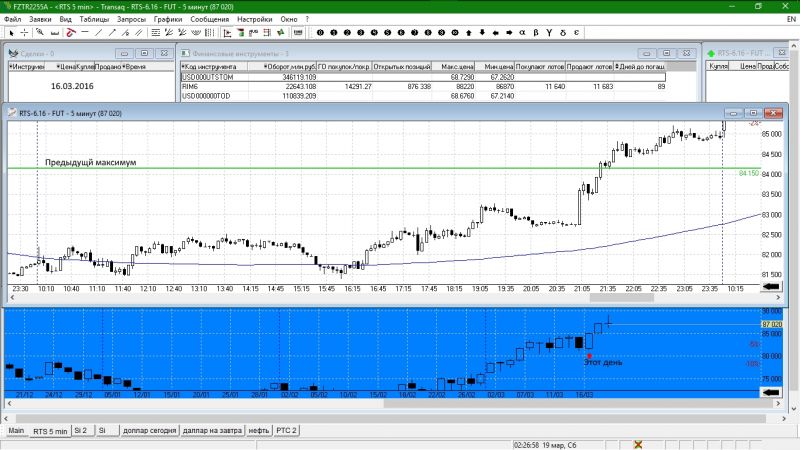The width and height of the screenshot is (800, 450).
Task: Click the Макс.цена column header
Action: coord(454,66)
